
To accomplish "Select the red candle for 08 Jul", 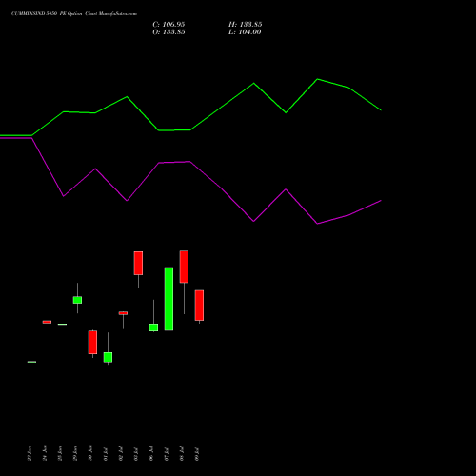I will tap(184, 267).
